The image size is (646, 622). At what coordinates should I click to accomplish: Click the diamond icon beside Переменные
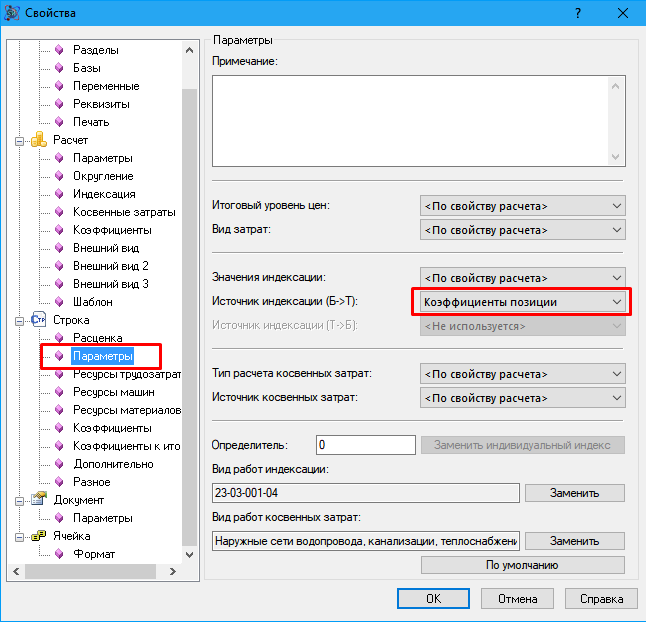[59, 86]
